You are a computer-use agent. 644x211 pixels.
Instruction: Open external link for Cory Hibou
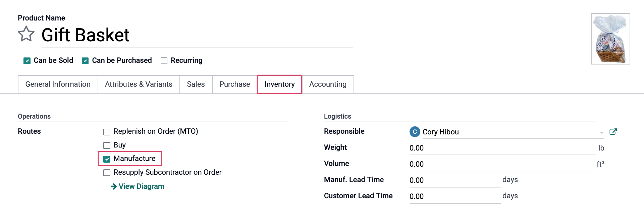(613, 132)
